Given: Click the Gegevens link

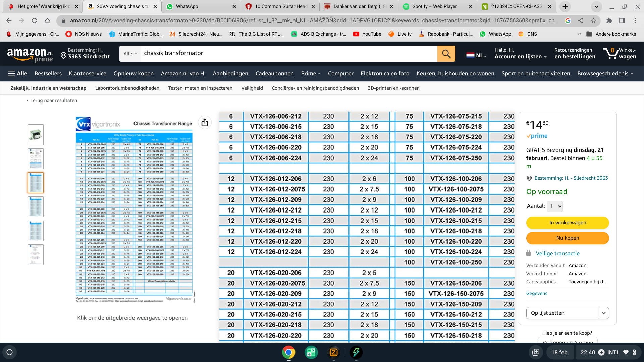Looking at the screenshot, I should (x=537, y=293).
